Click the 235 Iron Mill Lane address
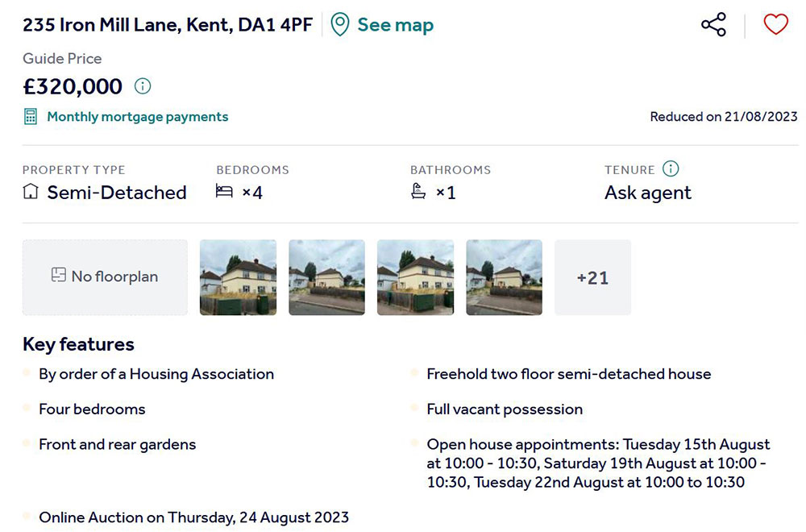This screenshot has width=806, height=532. 168,25
